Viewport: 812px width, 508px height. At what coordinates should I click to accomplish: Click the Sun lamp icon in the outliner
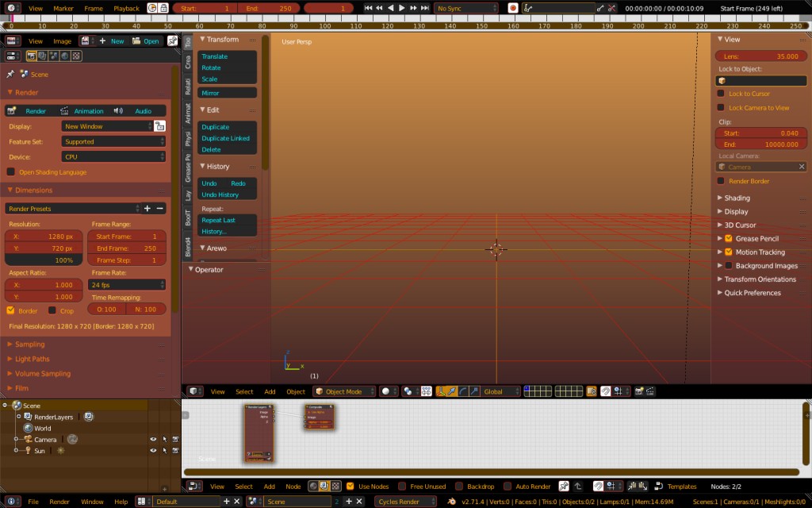[29, 451]
